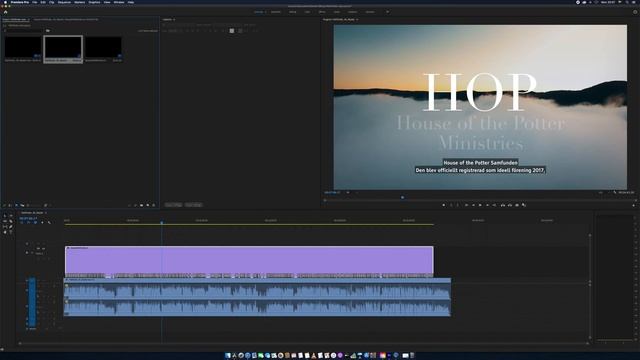
Task: Click the Home icon below the menu bar
Action: point(5,12)
